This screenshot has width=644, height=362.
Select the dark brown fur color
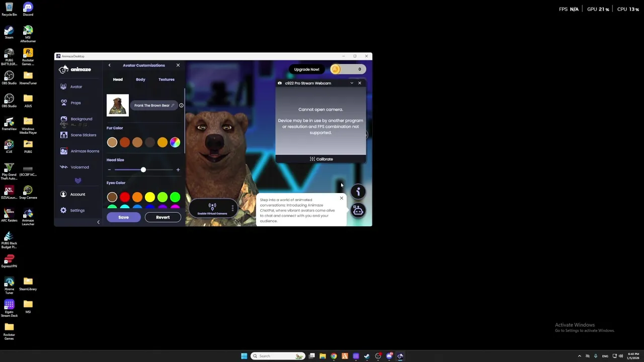150,143
